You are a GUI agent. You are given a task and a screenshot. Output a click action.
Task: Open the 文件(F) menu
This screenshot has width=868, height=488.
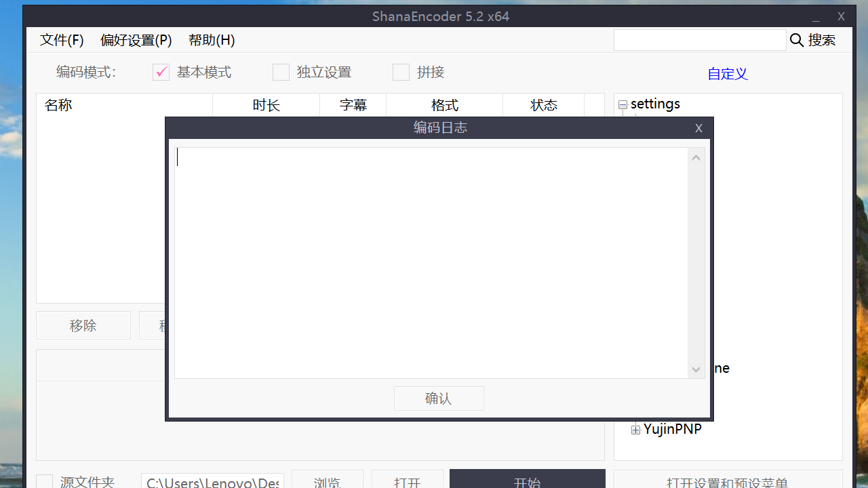click(x=61, y=40)
